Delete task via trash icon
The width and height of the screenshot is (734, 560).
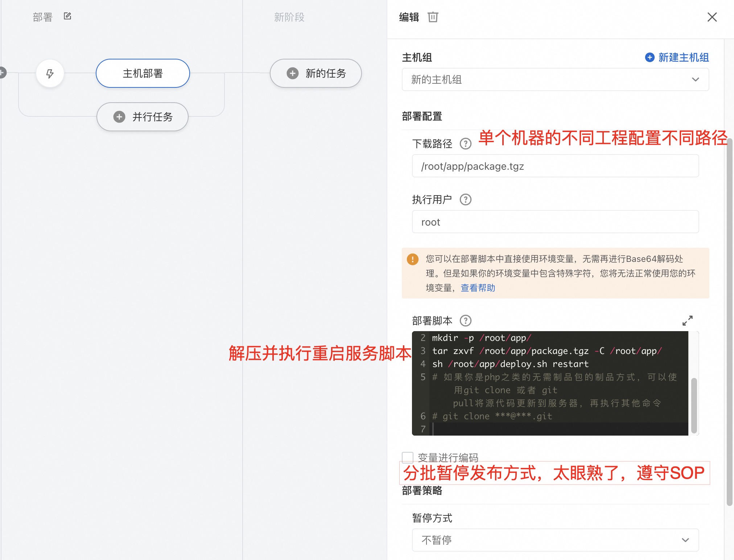tap(433, 17)
